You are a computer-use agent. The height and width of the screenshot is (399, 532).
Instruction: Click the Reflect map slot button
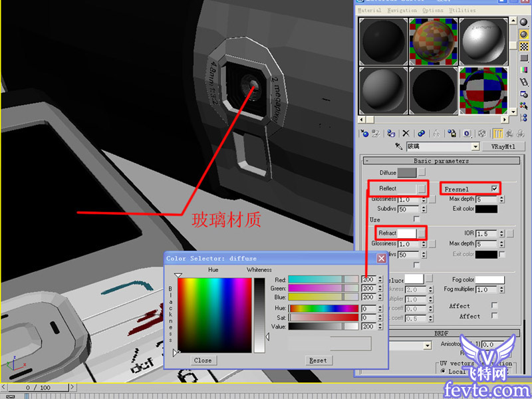click(x=422, y=188)
